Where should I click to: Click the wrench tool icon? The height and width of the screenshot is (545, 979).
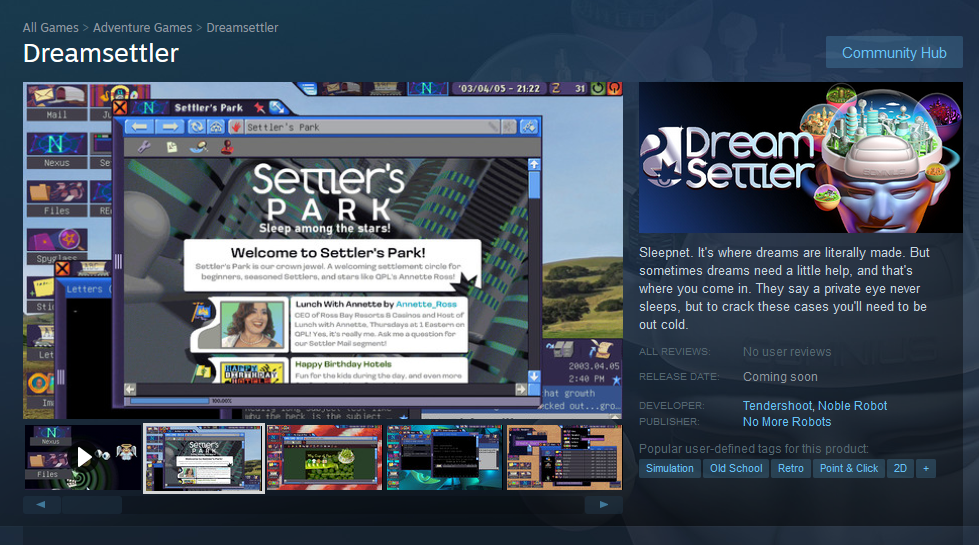144,147
